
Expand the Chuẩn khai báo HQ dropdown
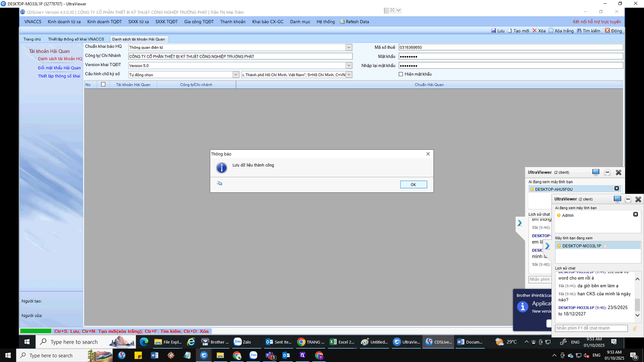tap(349, 47)
